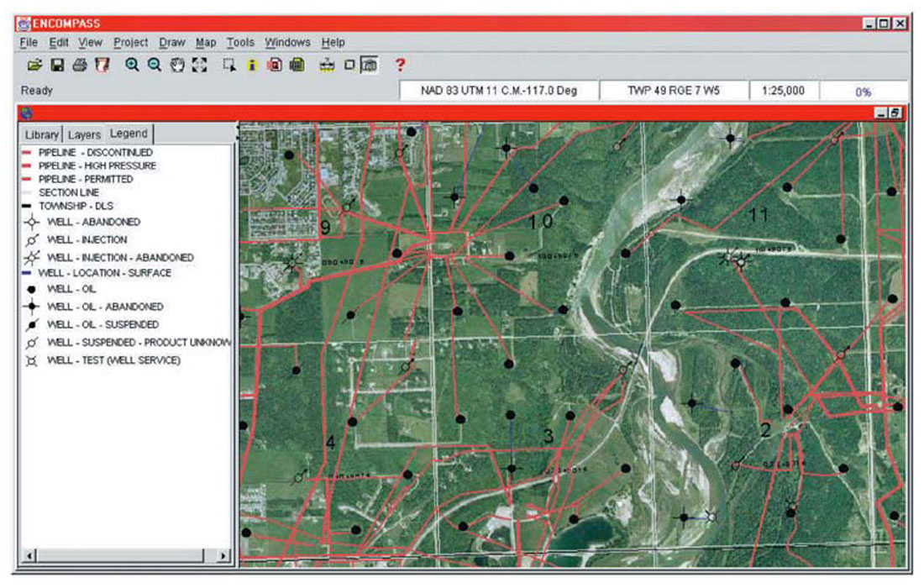
Task: Open the Map menu
Action: 206,43
